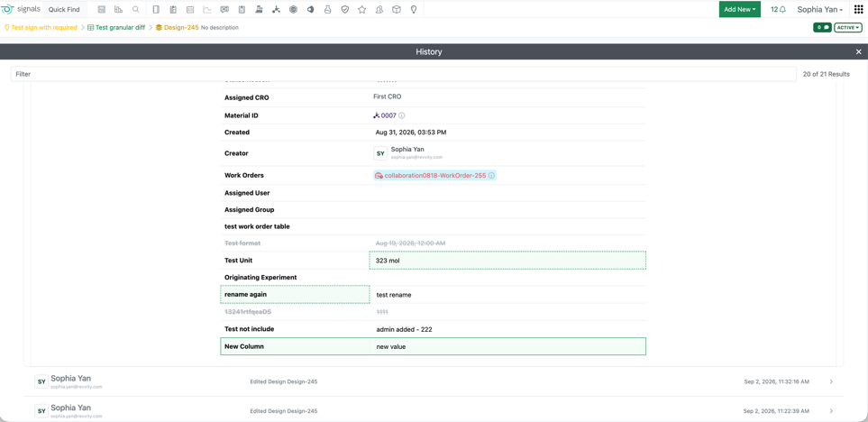The width and height of the screenshot is (868, 422).
Task: Click the 'New Column' field name
Action: (244, 346)
